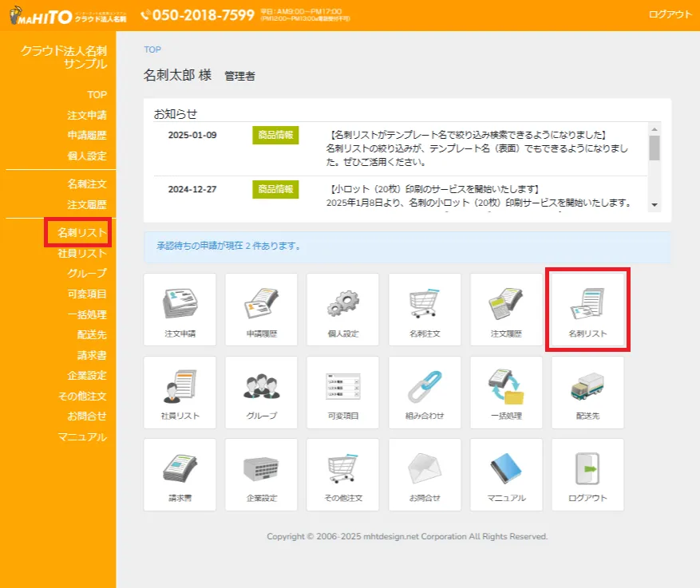Open the マニュアル blue book icon

click(x=505, y=474)
